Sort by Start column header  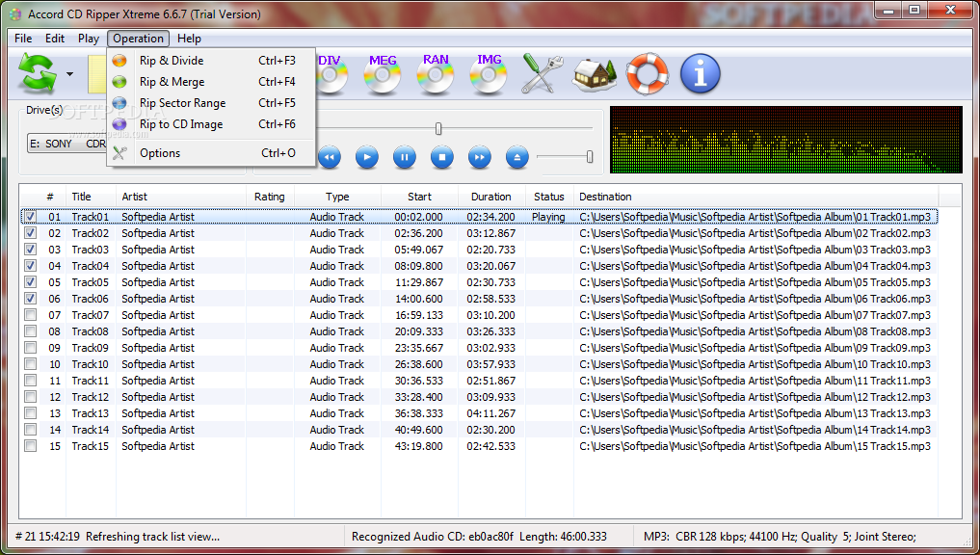[x=419, y=197]
